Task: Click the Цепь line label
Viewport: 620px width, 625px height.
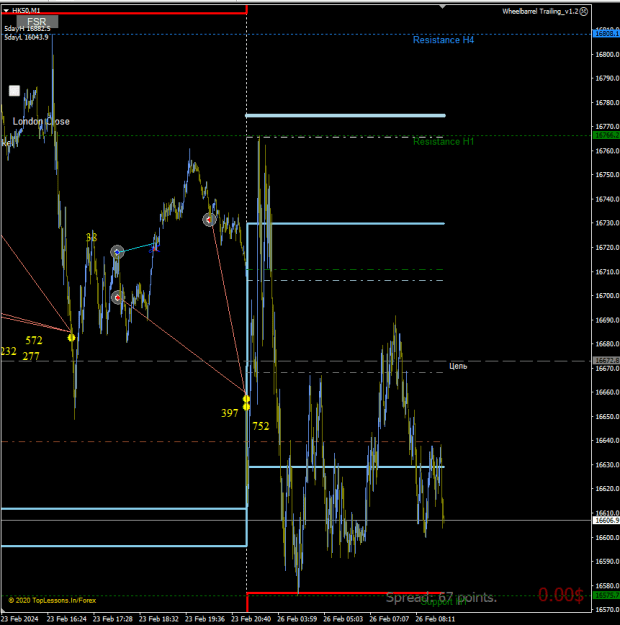Action: 458,366
